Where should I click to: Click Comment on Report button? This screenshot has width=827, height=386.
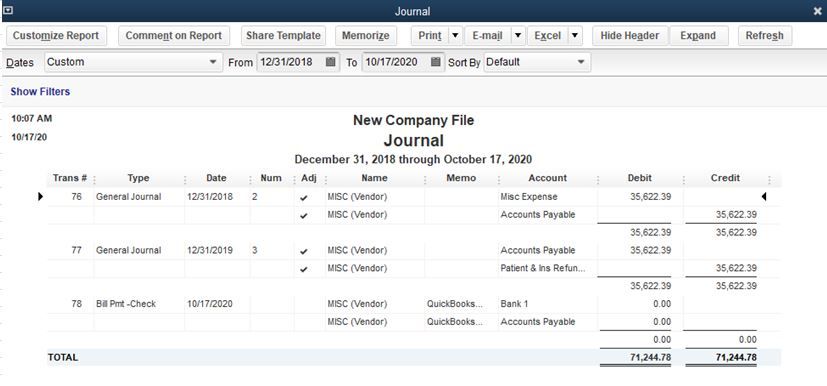pos(174,36)
